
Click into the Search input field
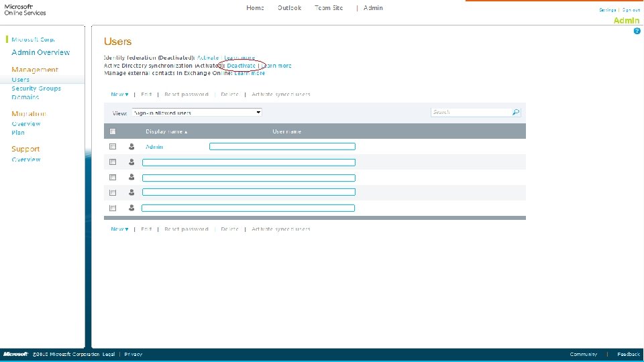[x=471, y=112]
